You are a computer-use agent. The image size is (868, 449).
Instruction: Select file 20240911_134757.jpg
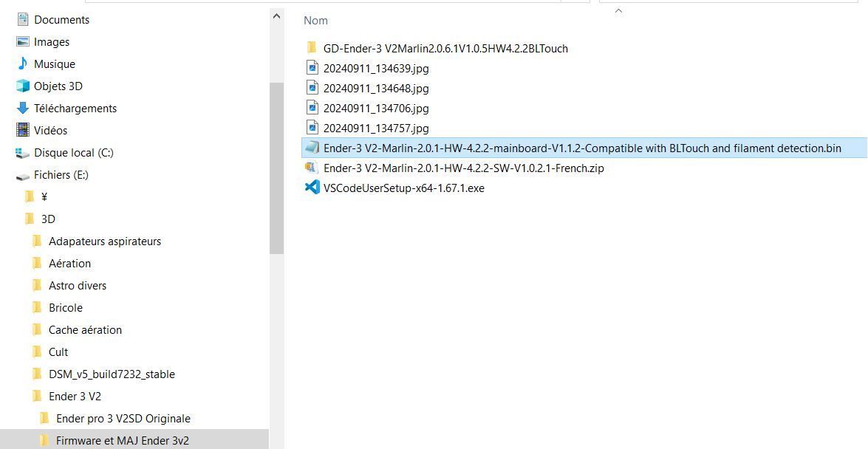pos(376,128)
